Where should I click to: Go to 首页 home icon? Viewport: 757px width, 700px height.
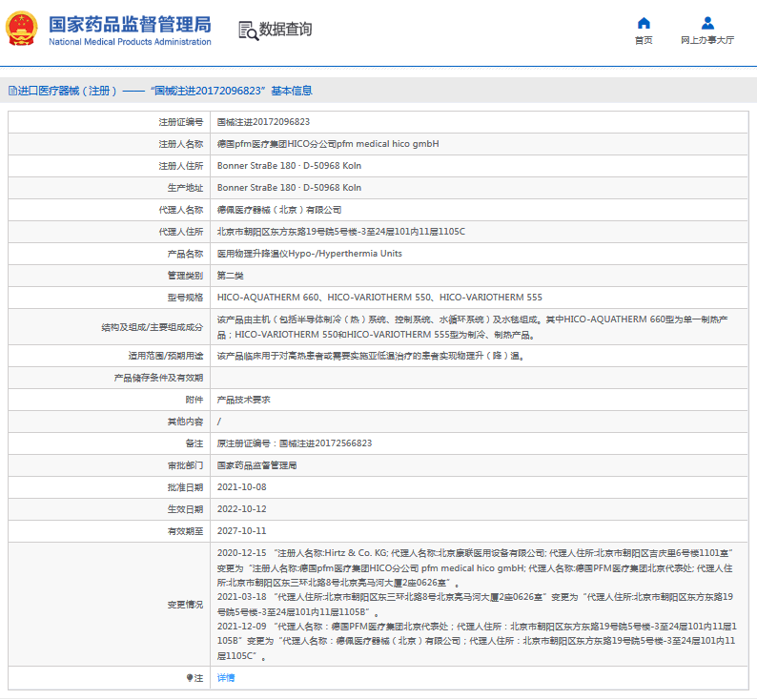[x=644, y=23]
